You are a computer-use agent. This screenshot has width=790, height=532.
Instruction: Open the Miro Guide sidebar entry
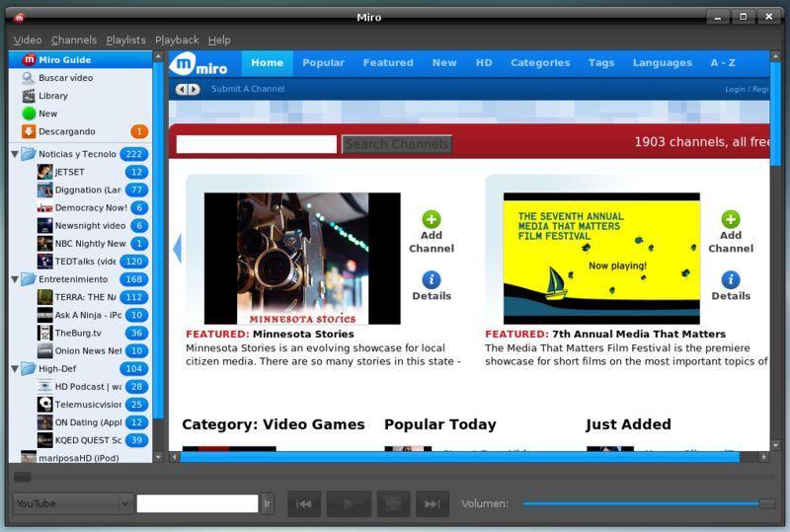click(80, 59)
